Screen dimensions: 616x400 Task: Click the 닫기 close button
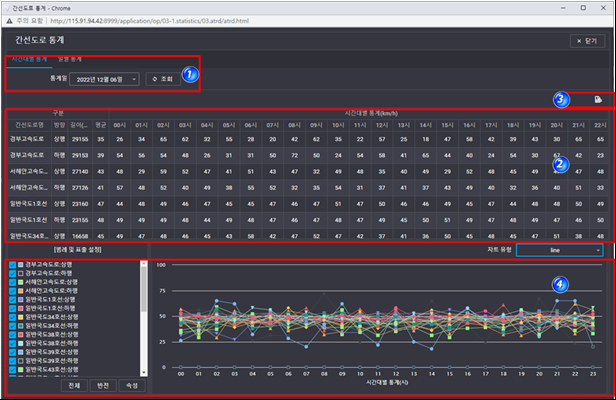tap(587, 40)
